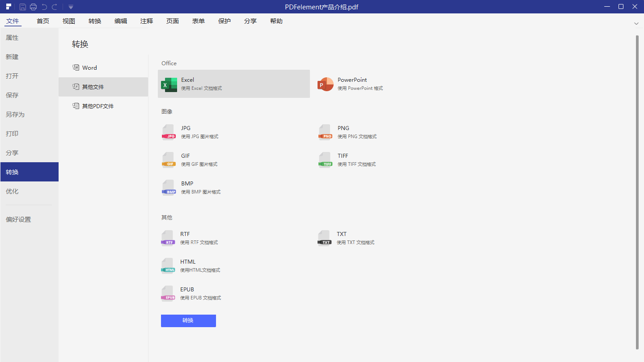This screenshot has width=644, height=362.
Task: Choose the EPUB file icon
Action: (168, 294)
